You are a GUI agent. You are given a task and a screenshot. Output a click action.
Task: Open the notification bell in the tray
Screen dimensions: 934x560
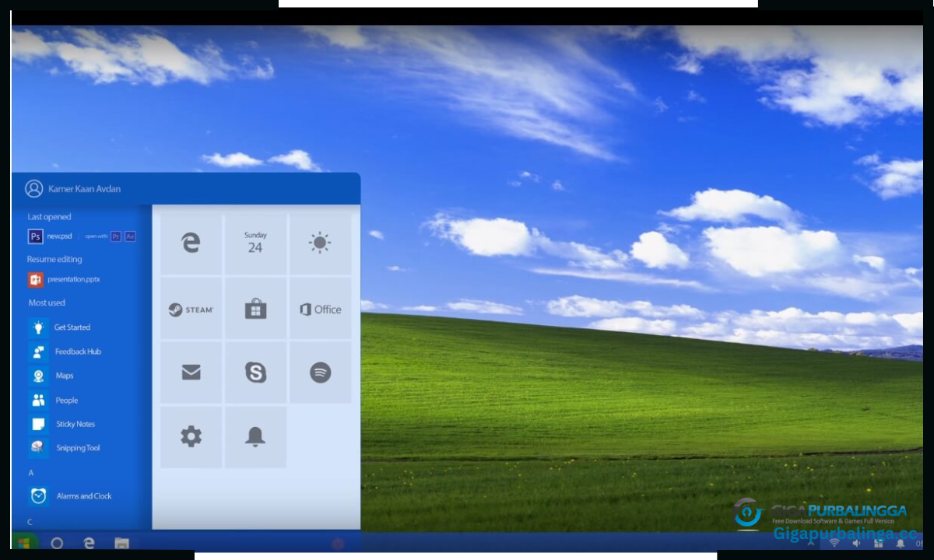click(900, 543)
